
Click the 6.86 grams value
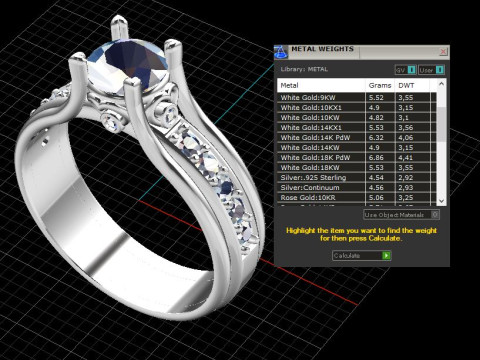coord(376,158)
